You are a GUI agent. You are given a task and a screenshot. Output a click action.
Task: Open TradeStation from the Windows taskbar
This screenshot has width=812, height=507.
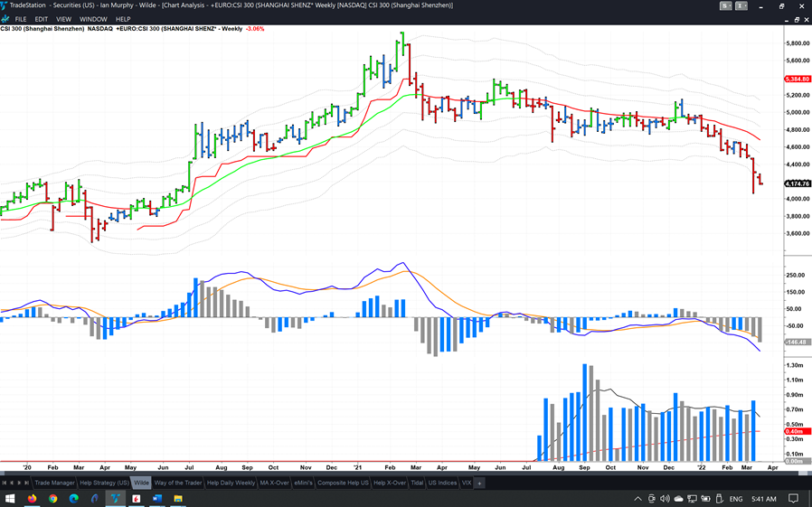click(116, 498)
